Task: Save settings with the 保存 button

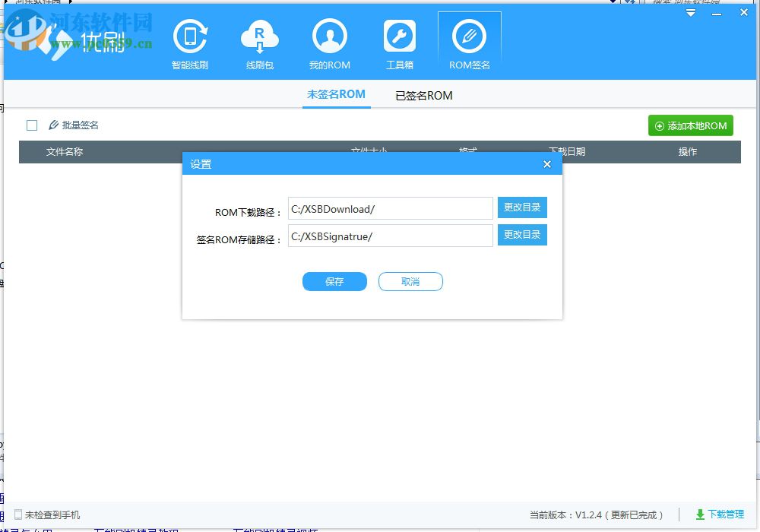Action: (x=334, y=281)
